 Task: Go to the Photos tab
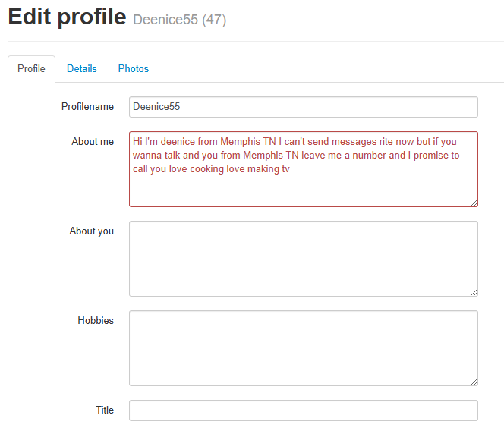coord(134,68)
